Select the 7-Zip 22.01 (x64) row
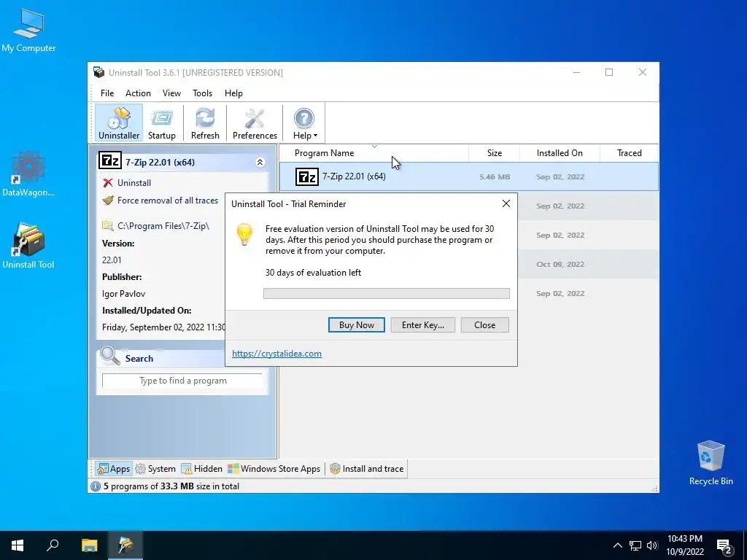The height and width of the screenshot is (560, 747). pyautogui.click(x=469, y=176)
